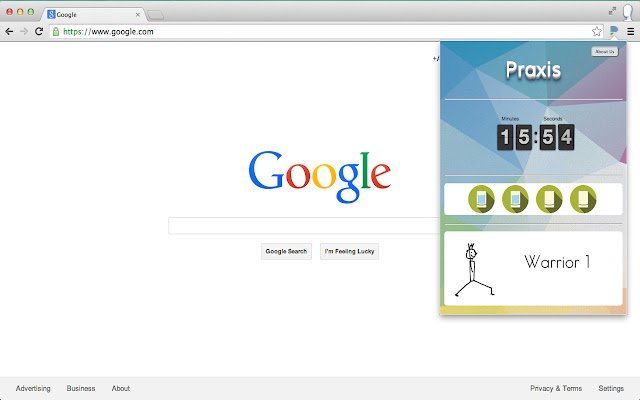
Task: Click the fullscreen arrows in the title bar
Action: (x=612, y=11)
